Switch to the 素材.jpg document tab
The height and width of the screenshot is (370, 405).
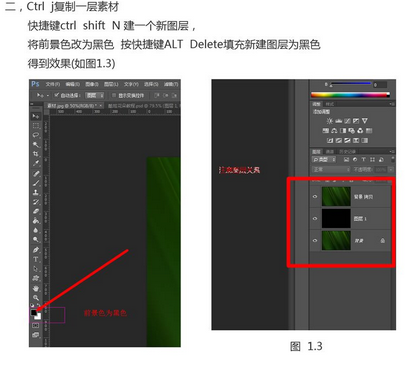tap(74, 106)
